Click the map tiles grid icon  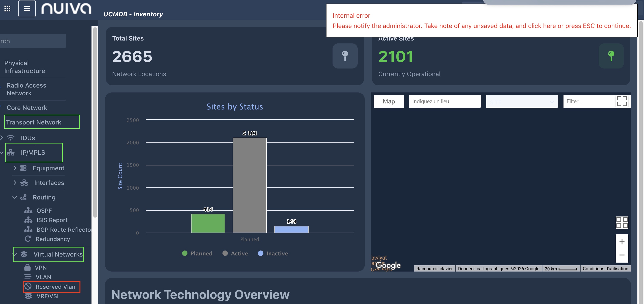(x=622, y=223)
